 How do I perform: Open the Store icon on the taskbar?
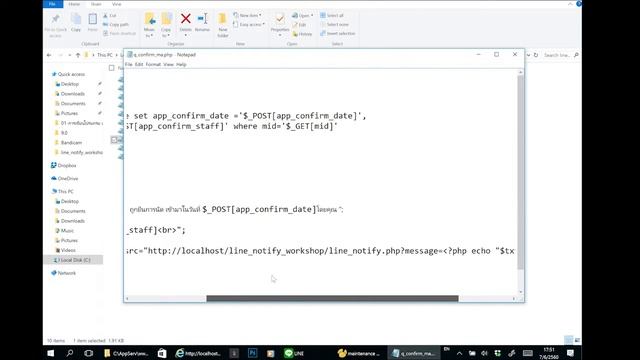162,353
